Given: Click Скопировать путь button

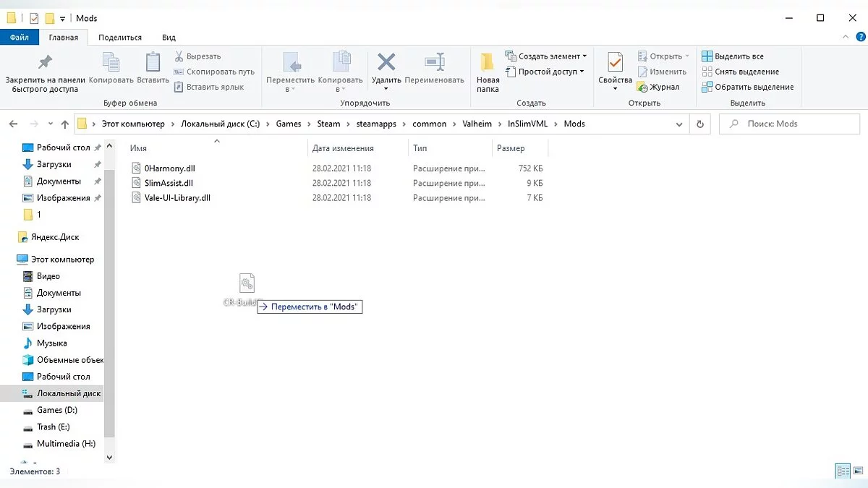Looking at the screenshot, I should (x=214, y=72).
